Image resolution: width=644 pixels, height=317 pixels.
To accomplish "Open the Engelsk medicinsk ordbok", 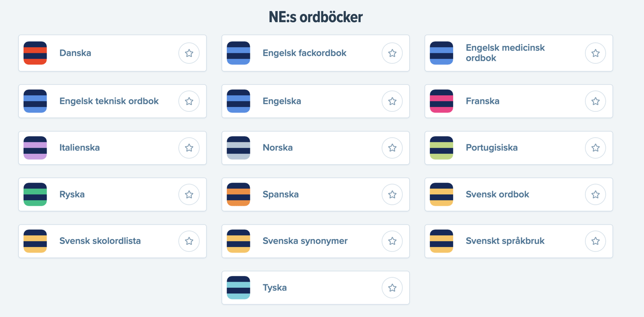I will click(x=505, y=53).
